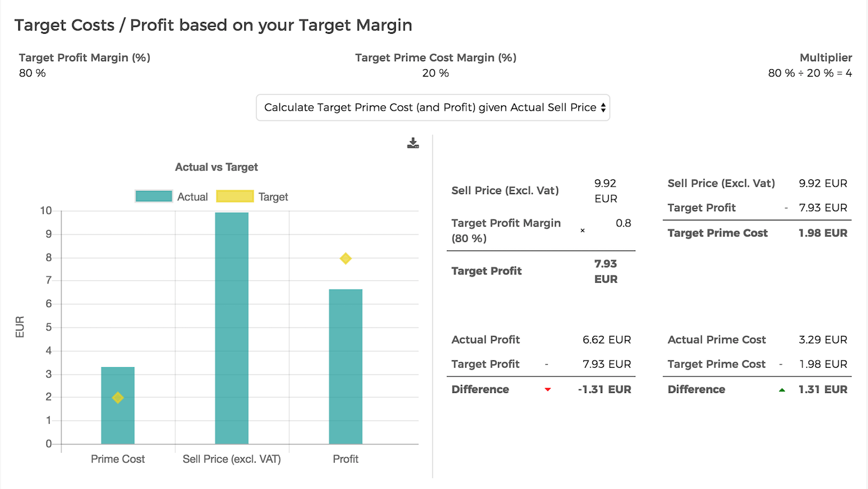Click the 'Target Costs / Profit' page heading

coord(214,25)
